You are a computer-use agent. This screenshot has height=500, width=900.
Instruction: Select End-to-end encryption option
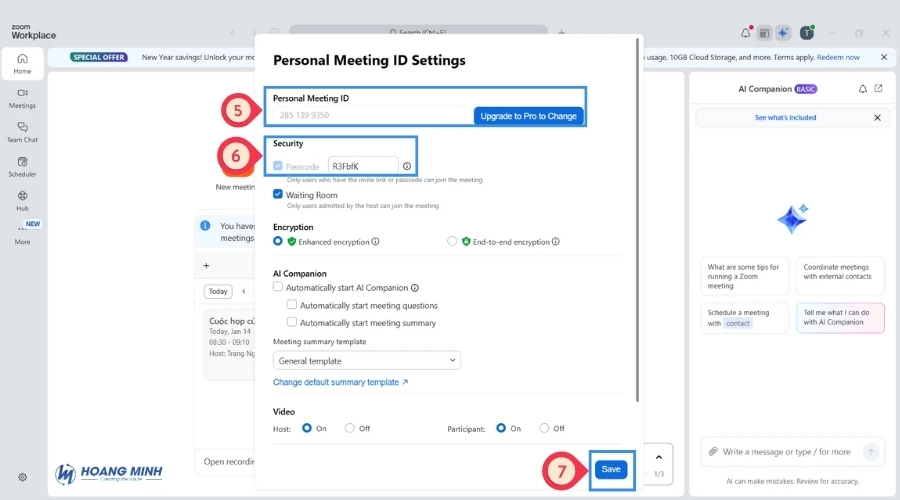click(452, 241)
